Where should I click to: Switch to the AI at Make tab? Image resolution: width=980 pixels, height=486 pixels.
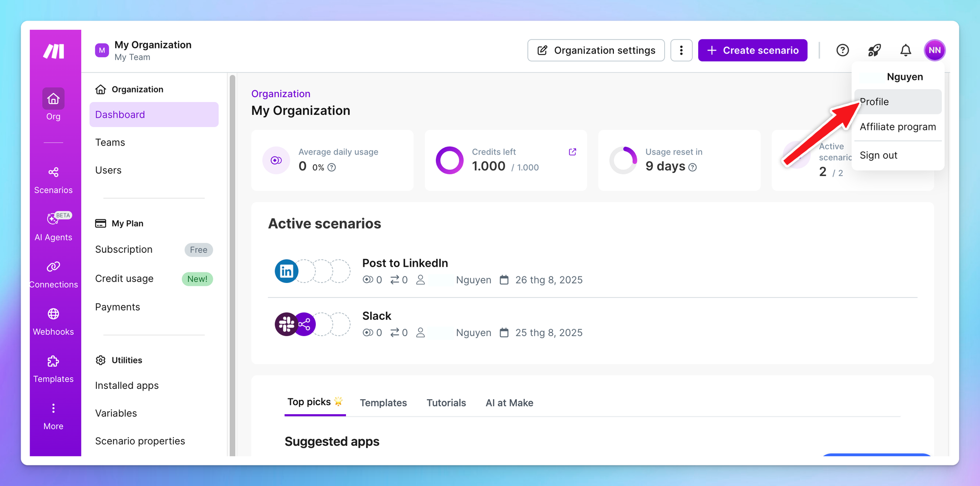point(509,403)
